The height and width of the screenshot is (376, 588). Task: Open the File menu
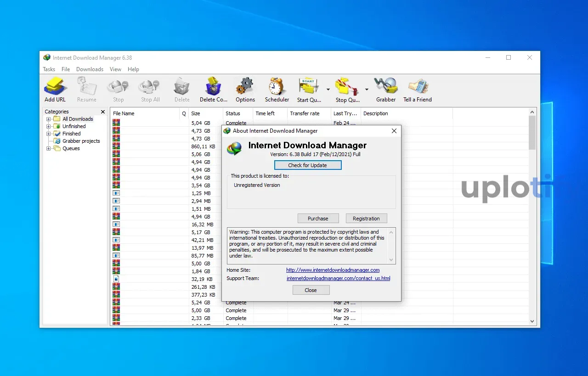(66, 69)
